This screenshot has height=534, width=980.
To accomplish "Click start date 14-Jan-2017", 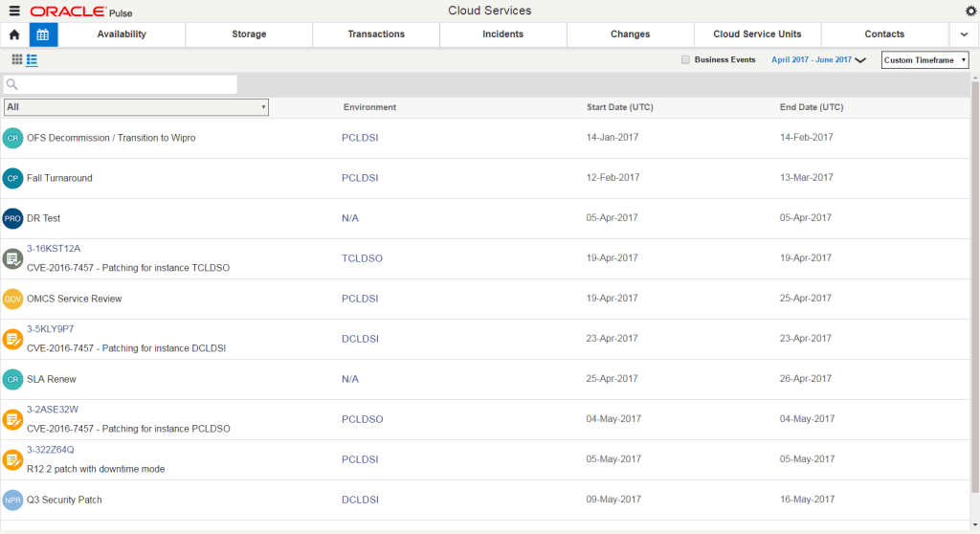I will pos(612,138).
